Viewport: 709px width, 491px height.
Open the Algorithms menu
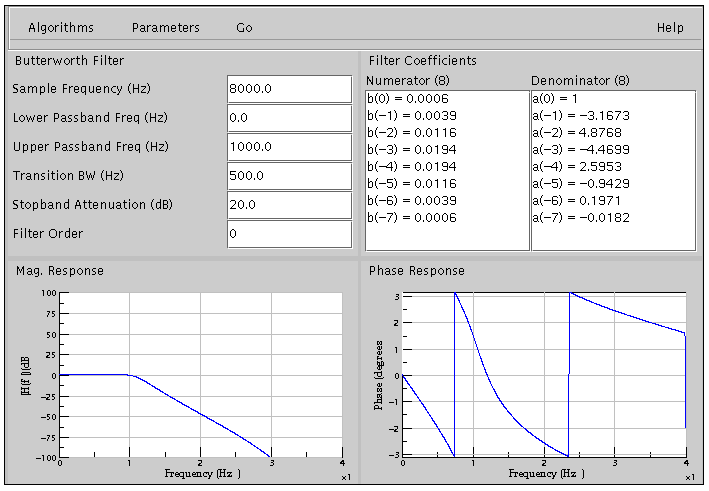(61, 28)
